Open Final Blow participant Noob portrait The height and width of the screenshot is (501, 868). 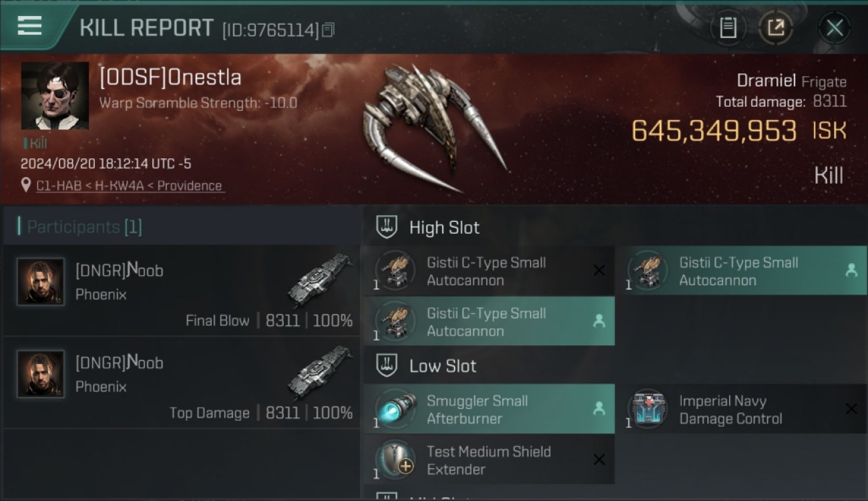point(41,282)
